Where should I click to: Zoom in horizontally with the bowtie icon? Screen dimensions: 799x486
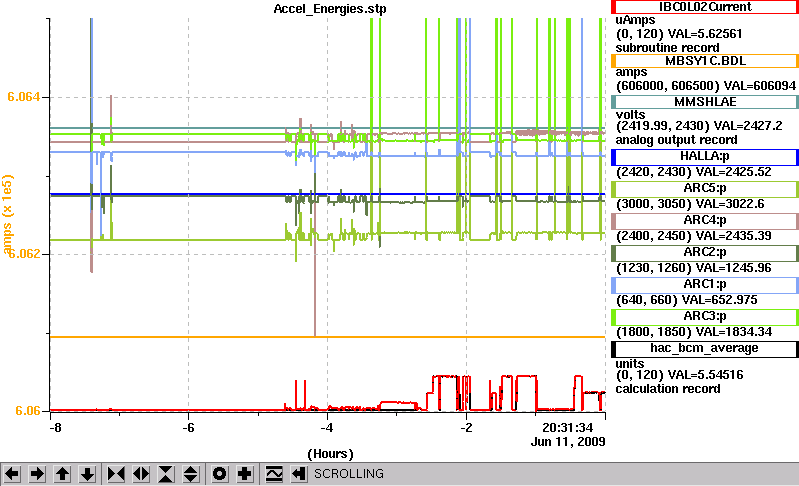tap(116, 474)
